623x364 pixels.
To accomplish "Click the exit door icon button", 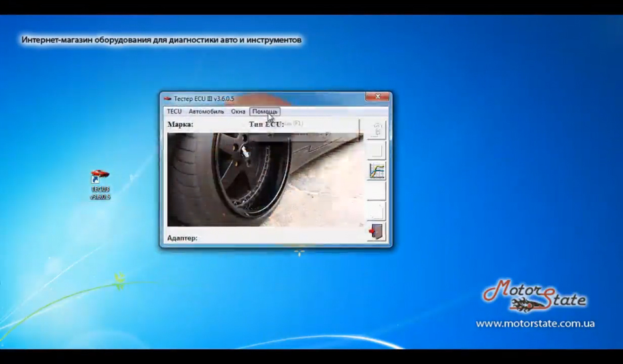I will [x=376, y=232].
